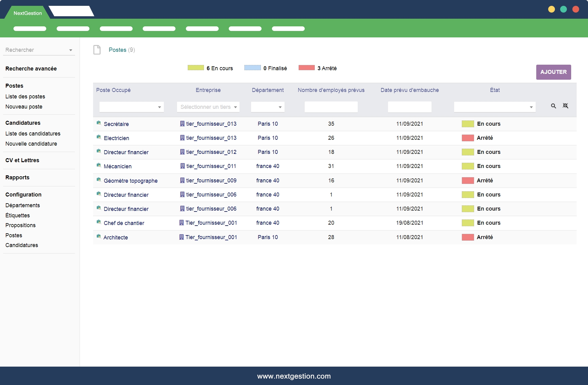
Task: Expand the Sélectionner un tiers dropdown
Action: [x=208, y=107]
